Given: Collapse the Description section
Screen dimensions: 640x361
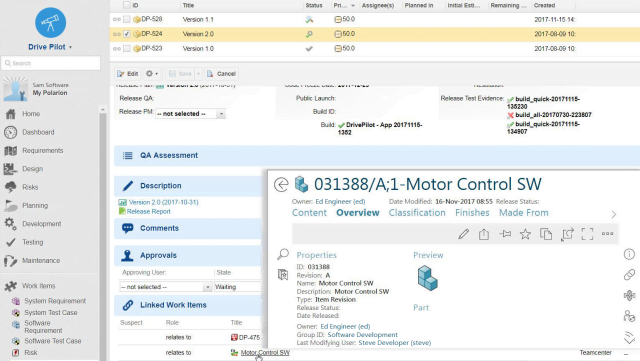Looking at the screenshot, I should 160,186.
